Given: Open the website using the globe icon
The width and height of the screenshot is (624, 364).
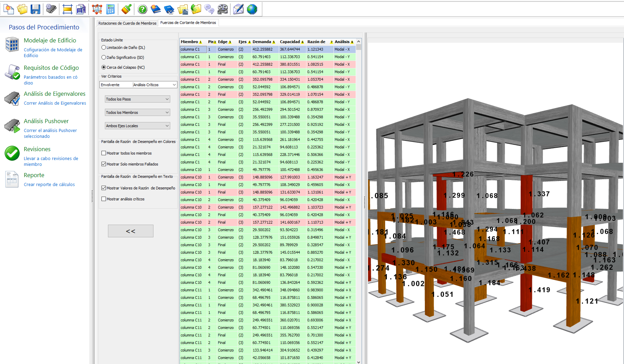Looking at the screenshot, I should (x=252, y=9).
